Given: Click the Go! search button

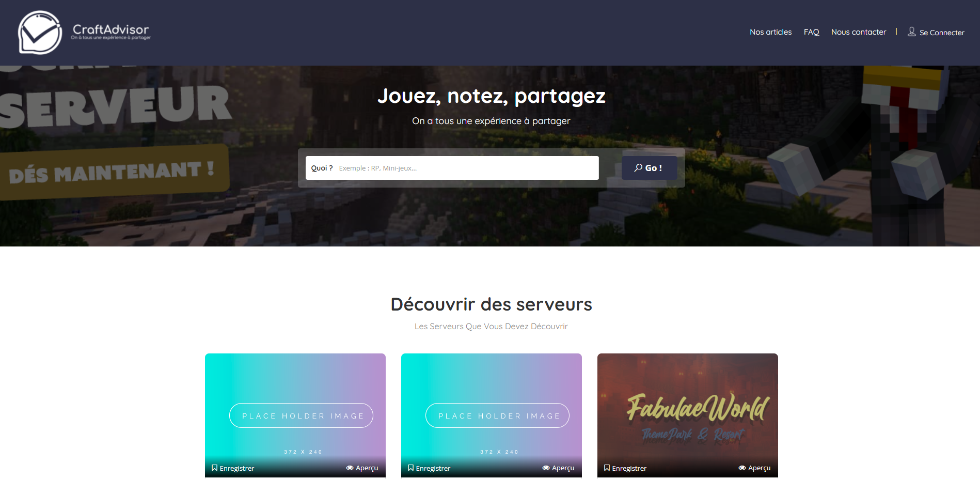Looking at the screenshot, I should 649,168.
